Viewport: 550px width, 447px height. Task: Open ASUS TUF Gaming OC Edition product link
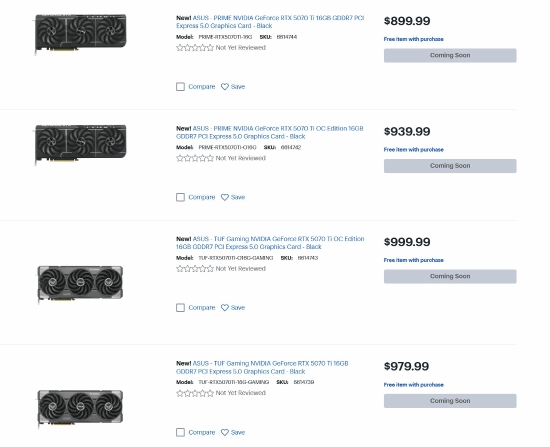270,243
